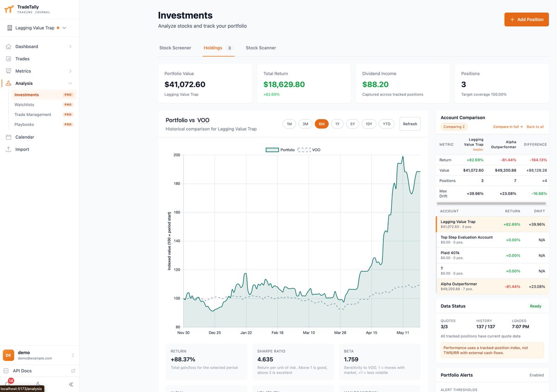Screen dimensions: 557x392
Task: Switch to the Stock Scanner tab
Action: 261,48
